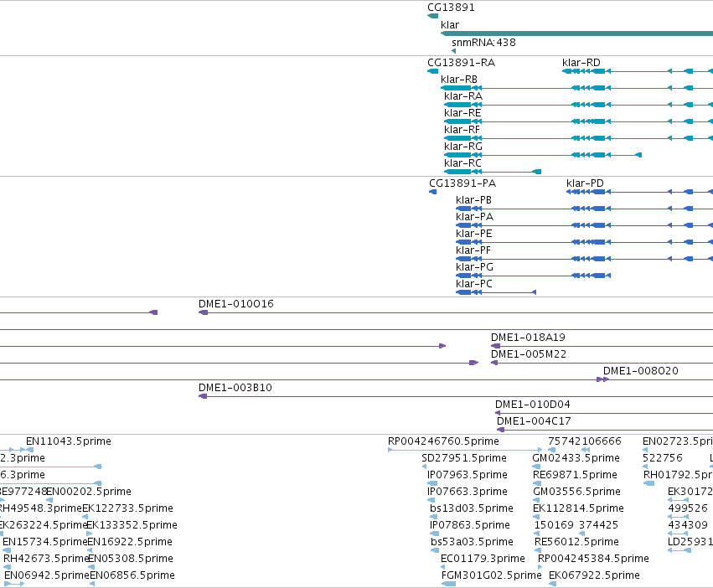Select the bs53a03.5prime EST label
This screenshot has width=713, height=588.
[472, 543]
